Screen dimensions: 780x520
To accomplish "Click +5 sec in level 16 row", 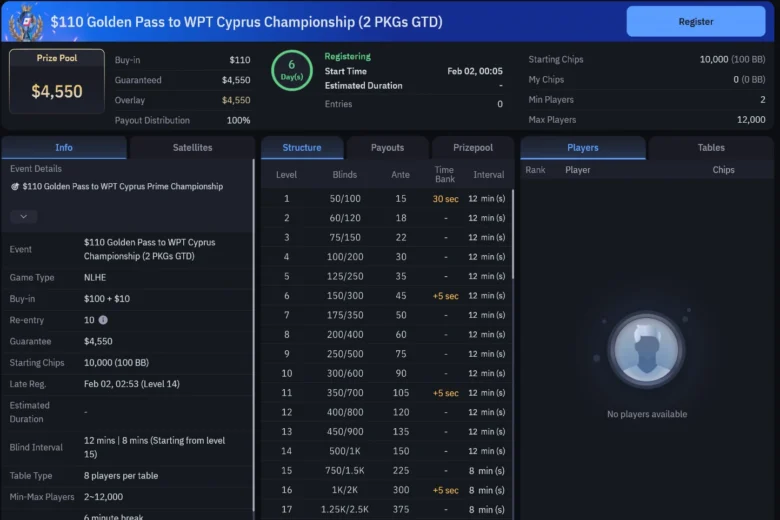I will (445, 490).
